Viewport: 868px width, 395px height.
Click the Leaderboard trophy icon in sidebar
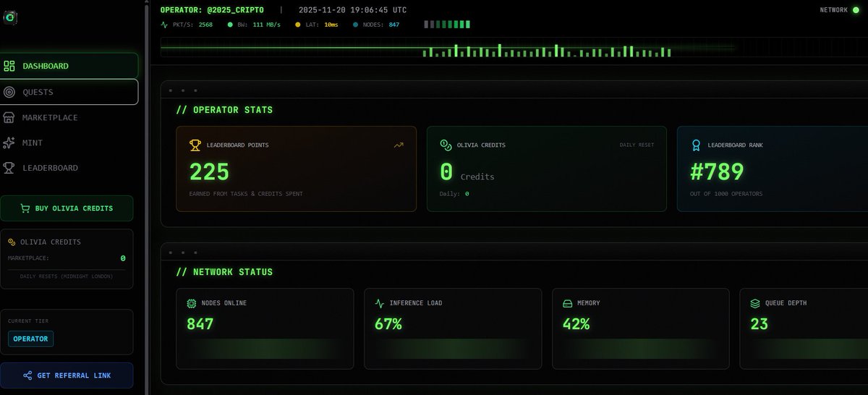(x=9, y=168)
